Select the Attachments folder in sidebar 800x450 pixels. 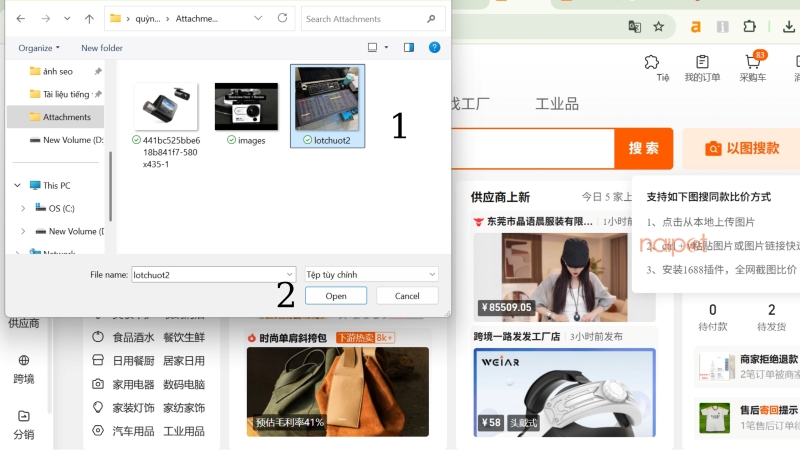point(66,117)
